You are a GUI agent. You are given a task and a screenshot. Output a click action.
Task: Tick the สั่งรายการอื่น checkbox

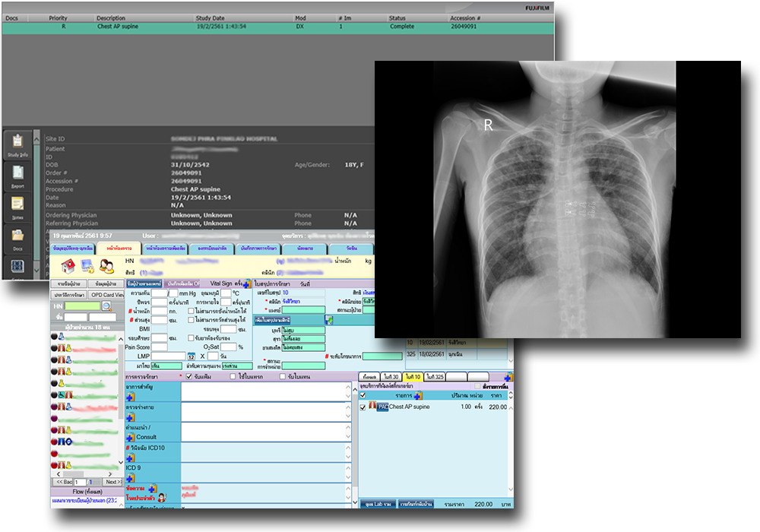[x=477, y=386]
